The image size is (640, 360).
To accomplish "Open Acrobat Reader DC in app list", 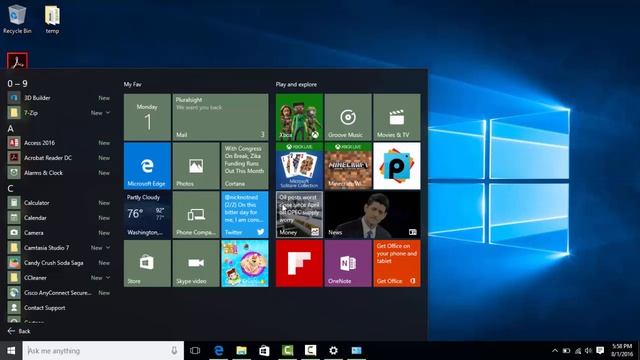I will tap(59, 158).
